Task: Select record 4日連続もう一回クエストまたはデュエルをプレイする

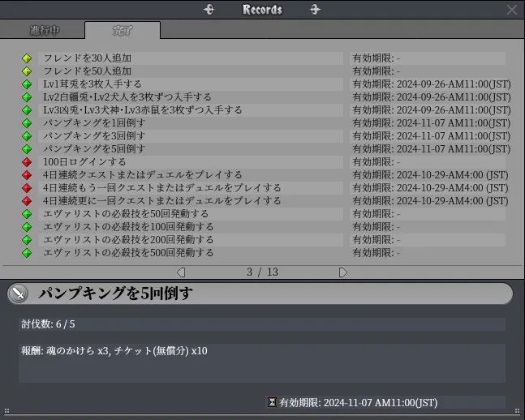Action: [191, 188]
